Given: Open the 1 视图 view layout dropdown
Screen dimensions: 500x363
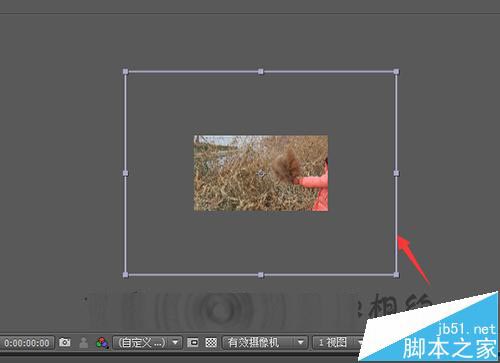Looking at the screenshot, I should click(x=338, y=342).
